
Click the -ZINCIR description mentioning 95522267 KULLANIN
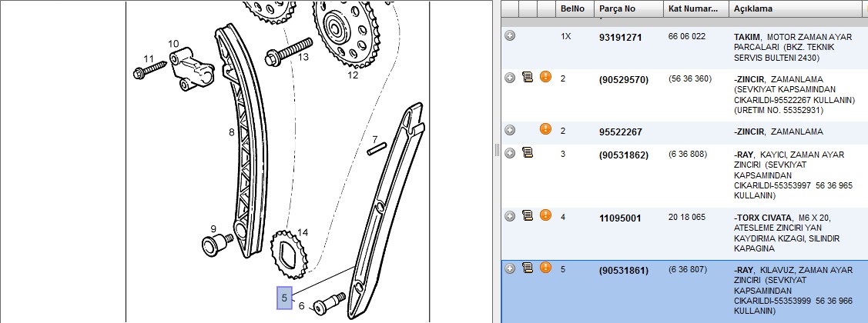(794, 95)
